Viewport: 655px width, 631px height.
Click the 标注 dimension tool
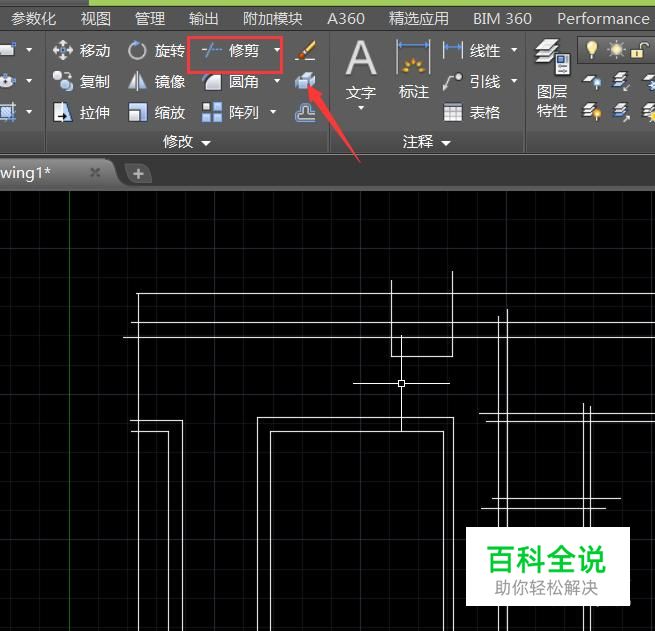point(413,72)
